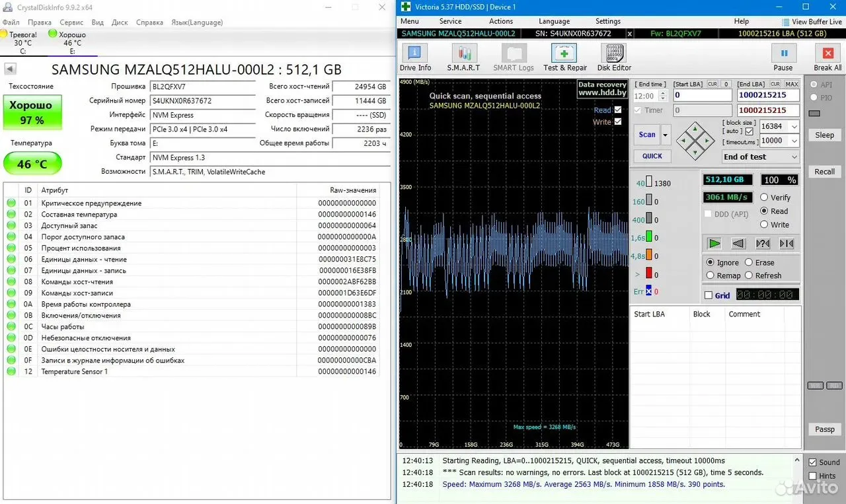Open the Drive Info panel icon
Image resolution: width=846 pixels, height=504 pixels.
pyautogui.click(x=414, y=54)
